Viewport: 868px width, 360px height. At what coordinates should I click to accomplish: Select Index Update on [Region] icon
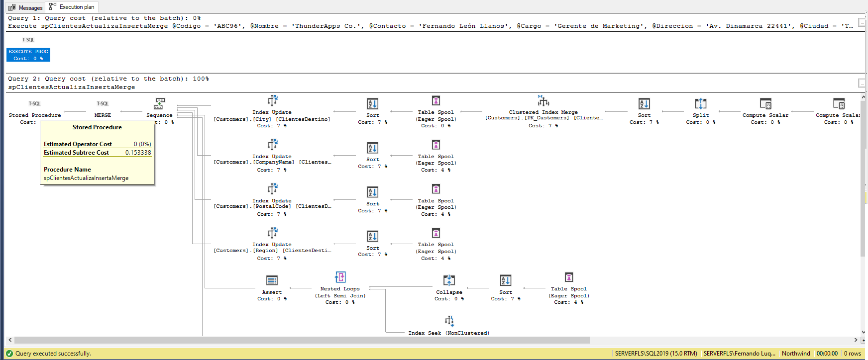click(272, 233)
